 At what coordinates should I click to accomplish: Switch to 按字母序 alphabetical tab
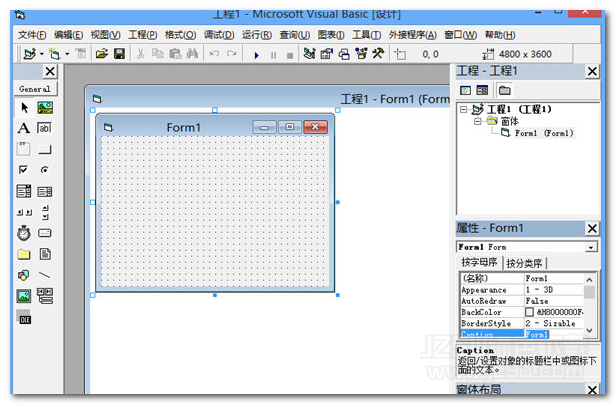point(479,262)
